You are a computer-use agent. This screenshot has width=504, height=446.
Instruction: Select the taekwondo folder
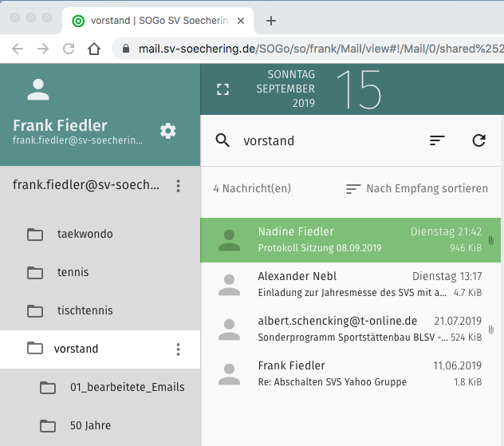point(85,234)
